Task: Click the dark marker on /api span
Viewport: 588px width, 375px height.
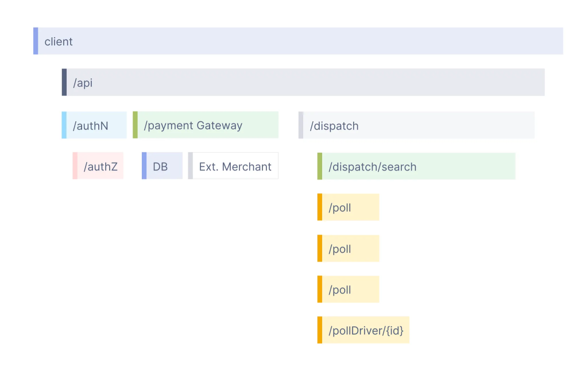Action: [64, 83]
